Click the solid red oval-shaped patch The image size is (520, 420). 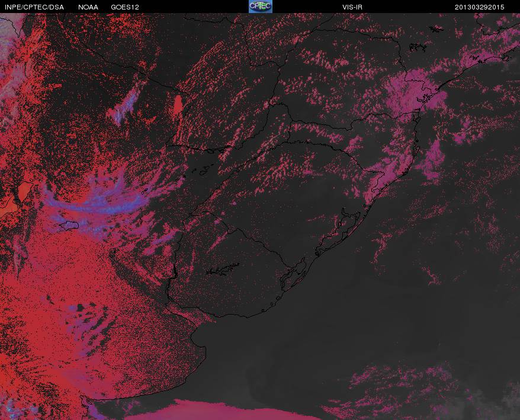click(x=178, y=104)
